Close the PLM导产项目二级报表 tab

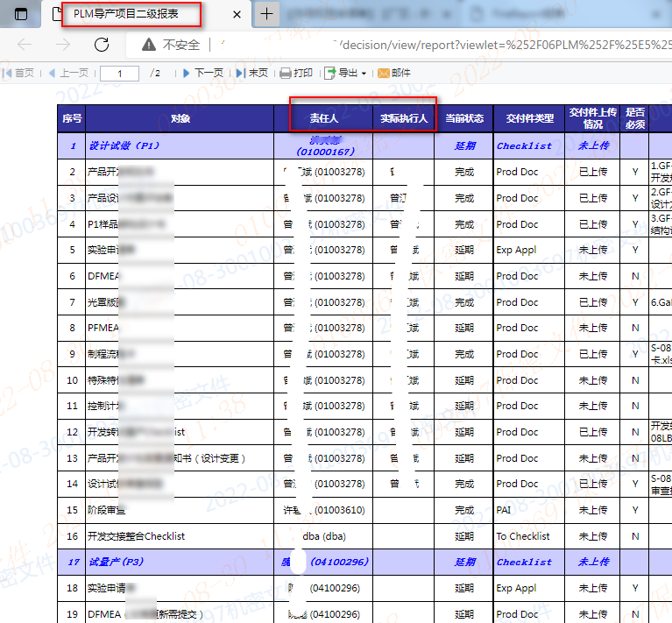(x=237, y=14)
